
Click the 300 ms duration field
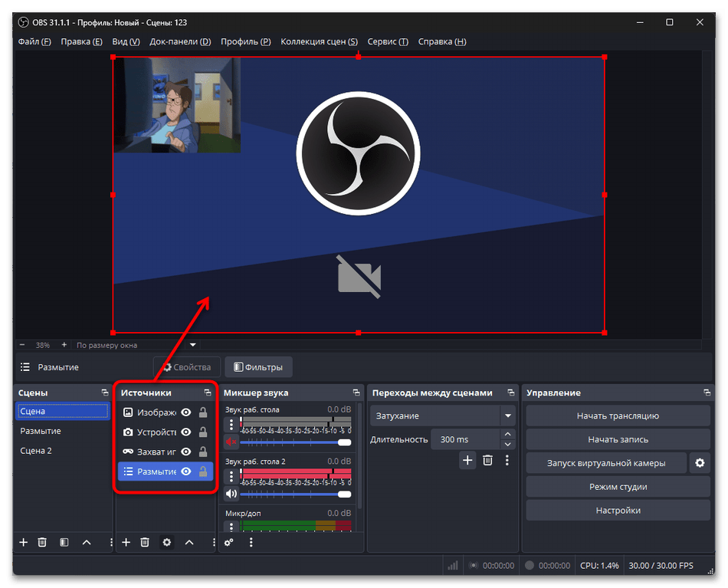465,439
